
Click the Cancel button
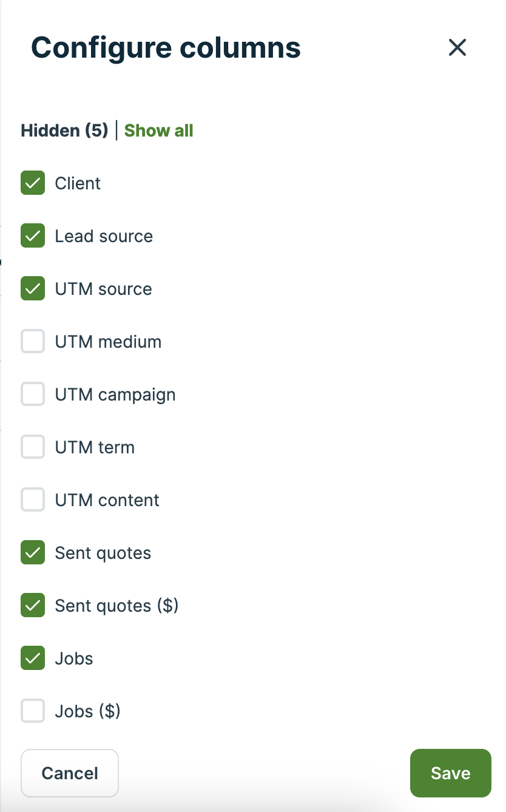70,773
